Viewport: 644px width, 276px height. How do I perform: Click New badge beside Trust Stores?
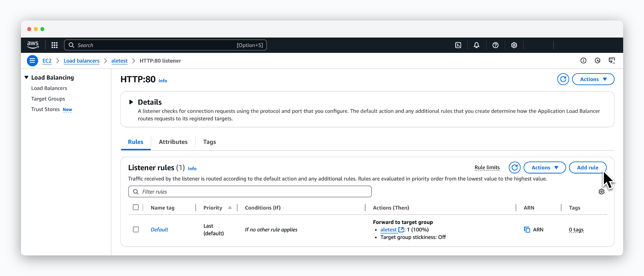click(x=67, y=109)
